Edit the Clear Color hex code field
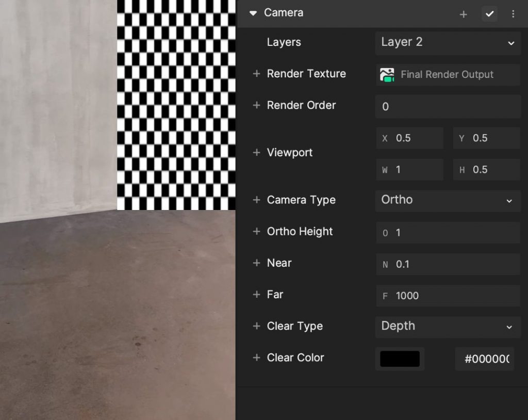 click(x=485, y=359)
